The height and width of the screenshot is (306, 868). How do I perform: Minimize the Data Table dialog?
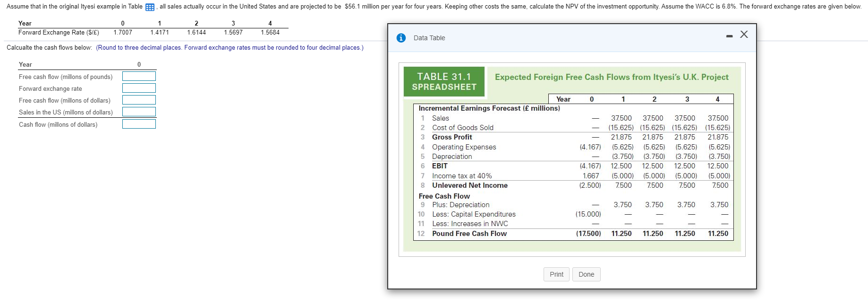[729, 36]
